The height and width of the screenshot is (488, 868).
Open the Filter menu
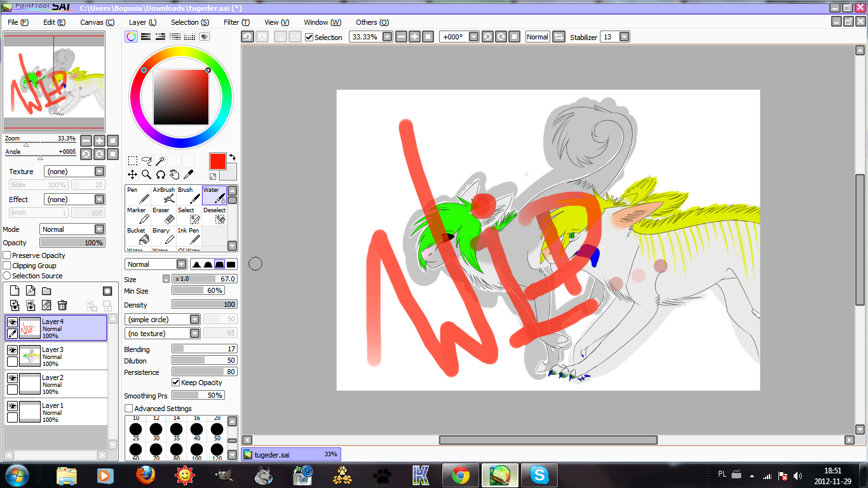236,22
